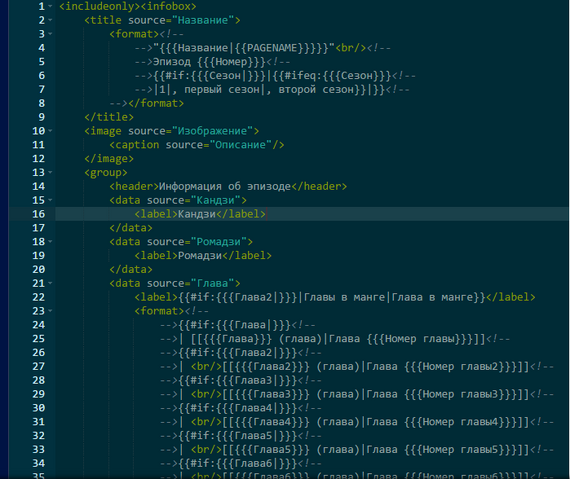Click line number 16 in the gutter

39,214
